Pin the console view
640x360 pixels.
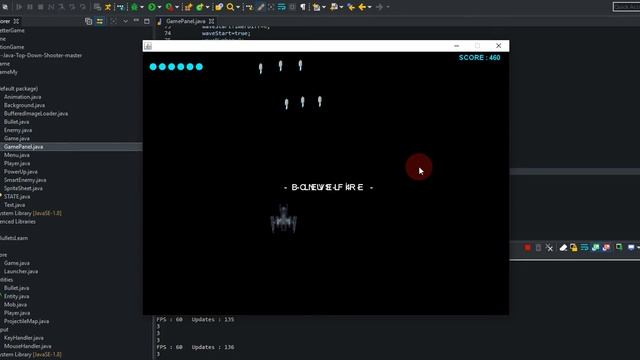pos(619,247)
